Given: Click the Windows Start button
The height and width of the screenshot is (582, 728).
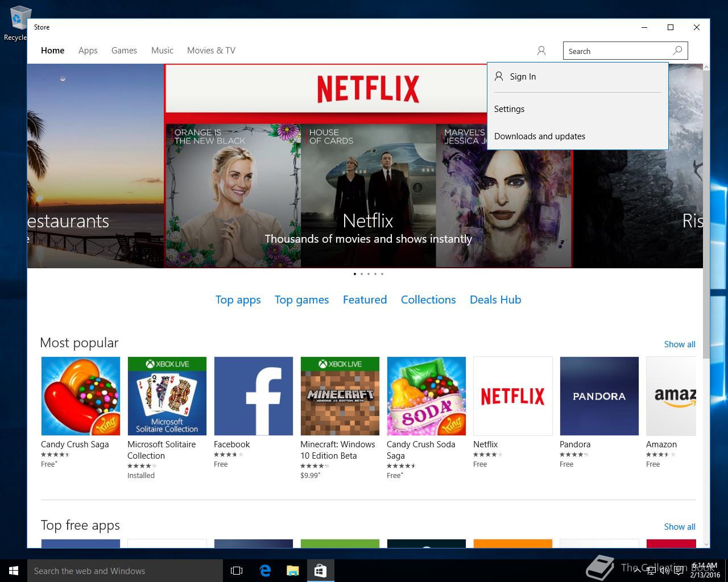Looking at the screenshot, I should pos(14,571).
